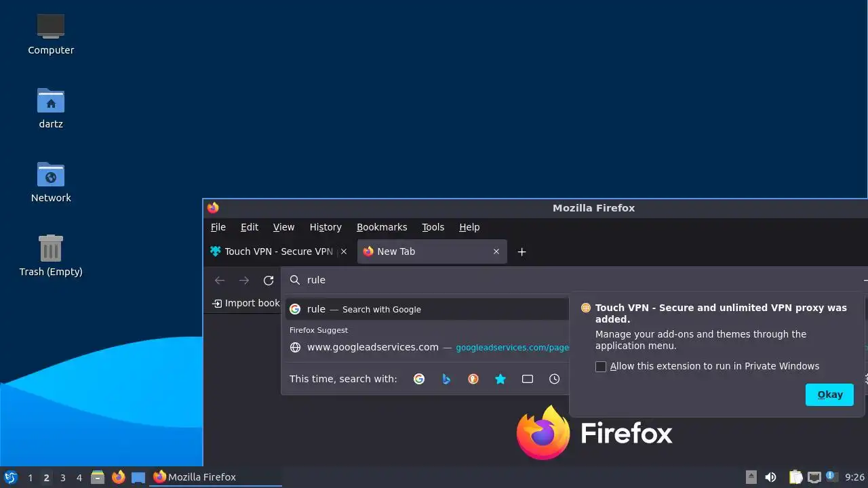Switch to workspace 4
Screen dimensions: 868x488
tap(79, 477)
